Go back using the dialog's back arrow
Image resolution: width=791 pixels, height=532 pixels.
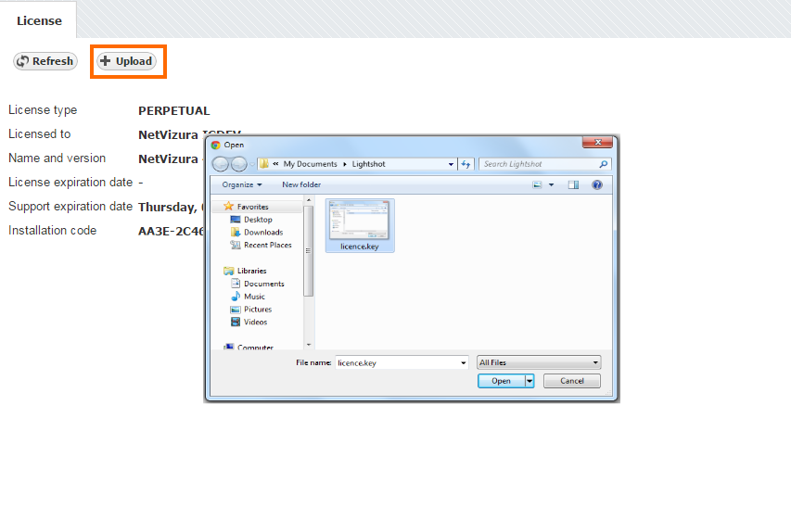click(x=221, y=164)
